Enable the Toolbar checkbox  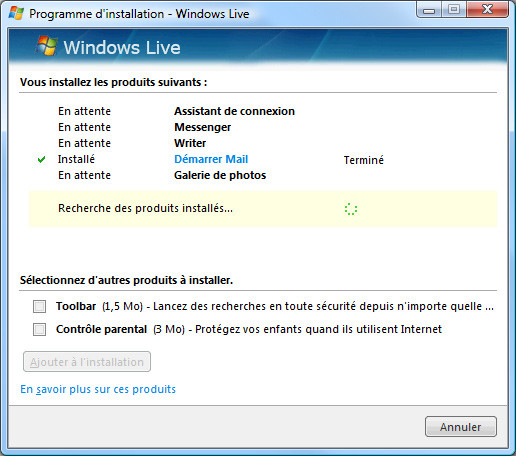point(39,306)
